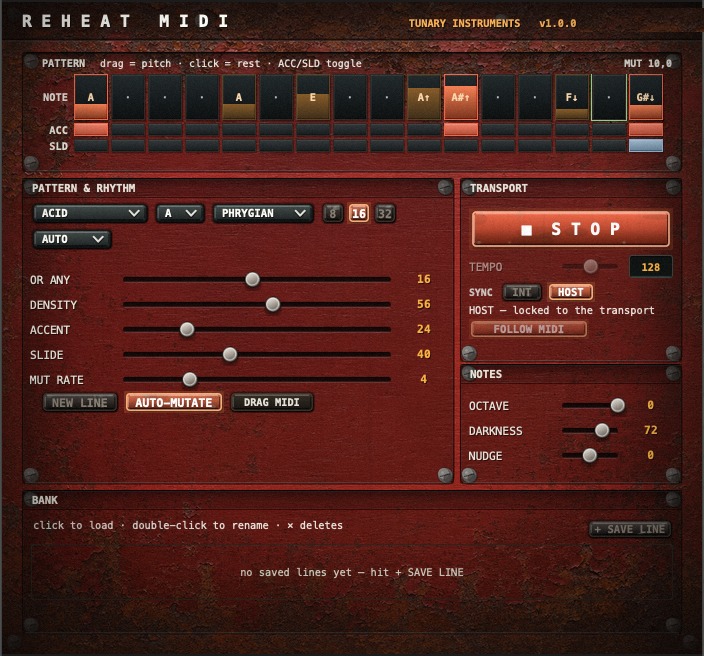704x656 pixels.
Task: Click the TEMPO slider knob
Action: (x=590, y=266)
